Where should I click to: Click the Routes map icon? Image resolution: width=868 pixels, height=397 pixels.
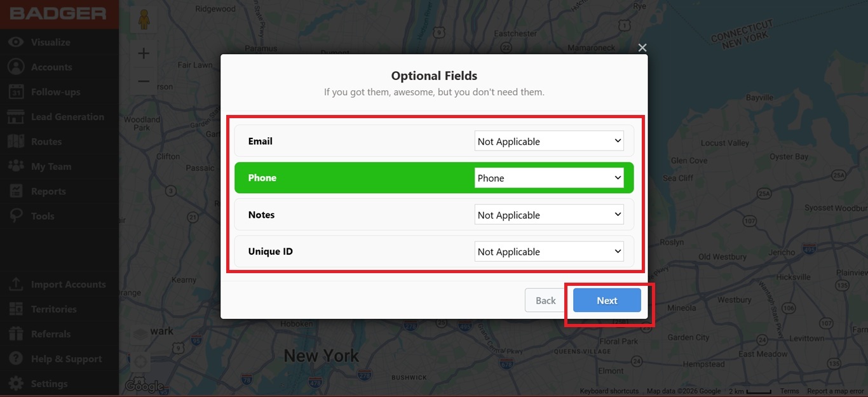pyautogui.click(x=16, y=142)
